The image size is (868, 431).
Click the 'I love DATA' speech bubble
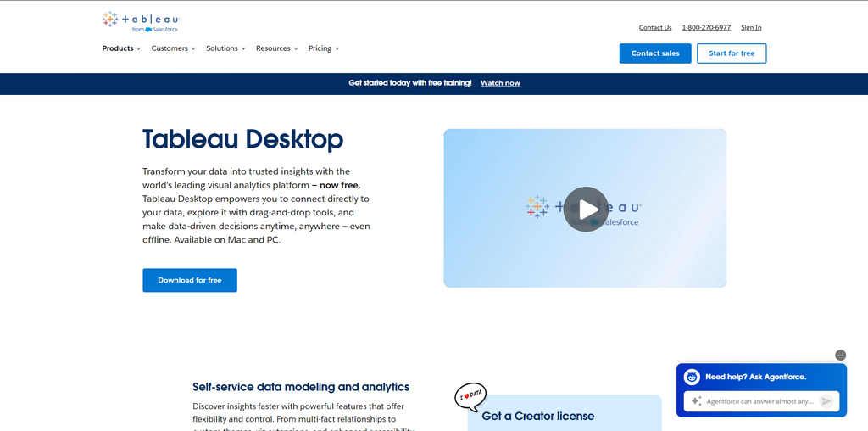pos(470,396)
